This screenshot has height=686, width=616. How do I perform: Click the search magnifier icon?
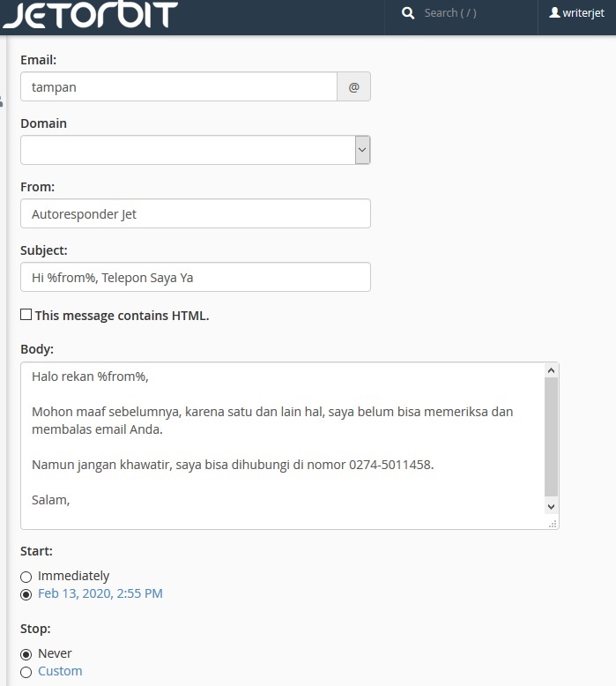[408, 13]
